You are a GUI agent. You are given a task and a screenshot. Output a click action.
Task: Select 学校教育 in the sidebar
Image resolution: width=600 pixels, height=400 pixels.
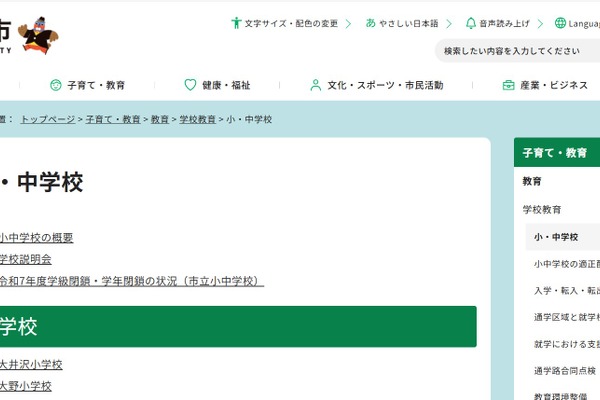pos(542,209)
